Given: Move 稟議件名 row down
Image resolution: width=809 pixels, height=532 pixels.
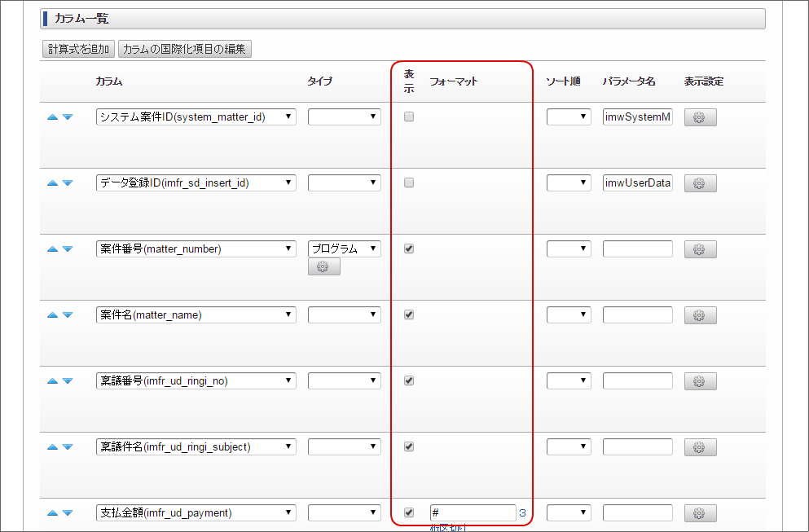Looking at the screenshot, I should pyautogui.click(x=68, y=447).
